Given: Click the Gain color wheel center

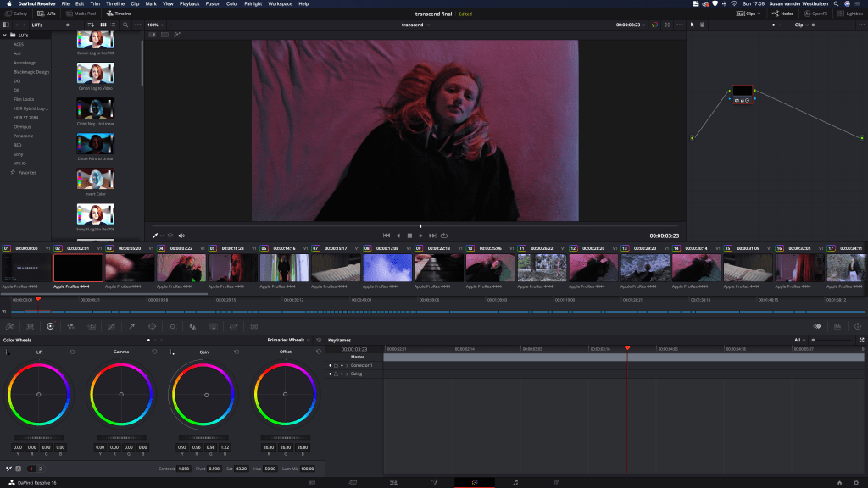Looking at the screenshot, I should click(203, 395).
